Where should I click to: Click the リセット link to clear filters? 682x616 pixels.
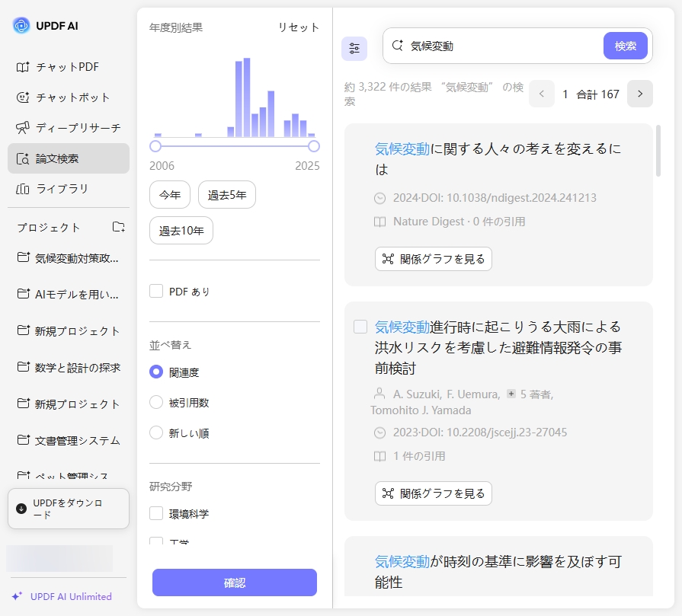click(x=298, y=27)
